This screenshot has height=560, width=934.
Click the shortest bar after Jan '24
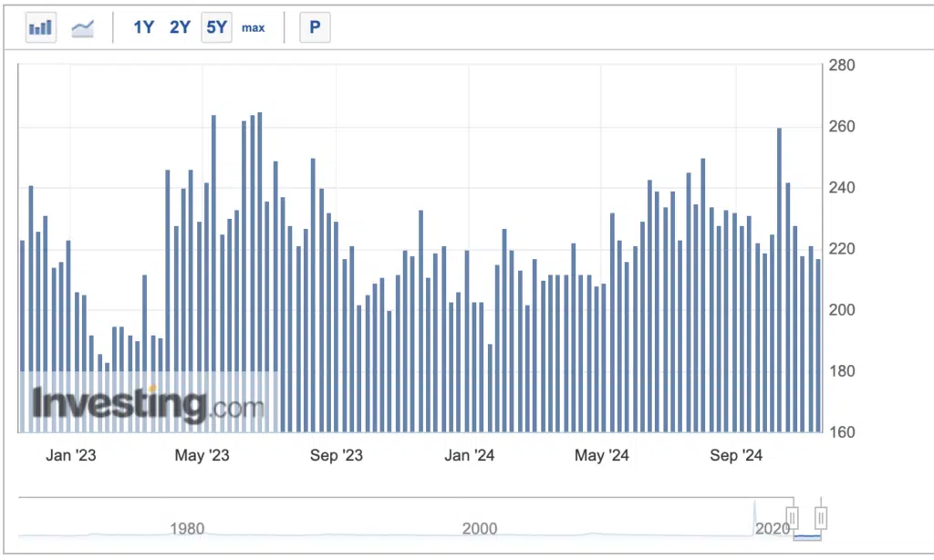491,388
